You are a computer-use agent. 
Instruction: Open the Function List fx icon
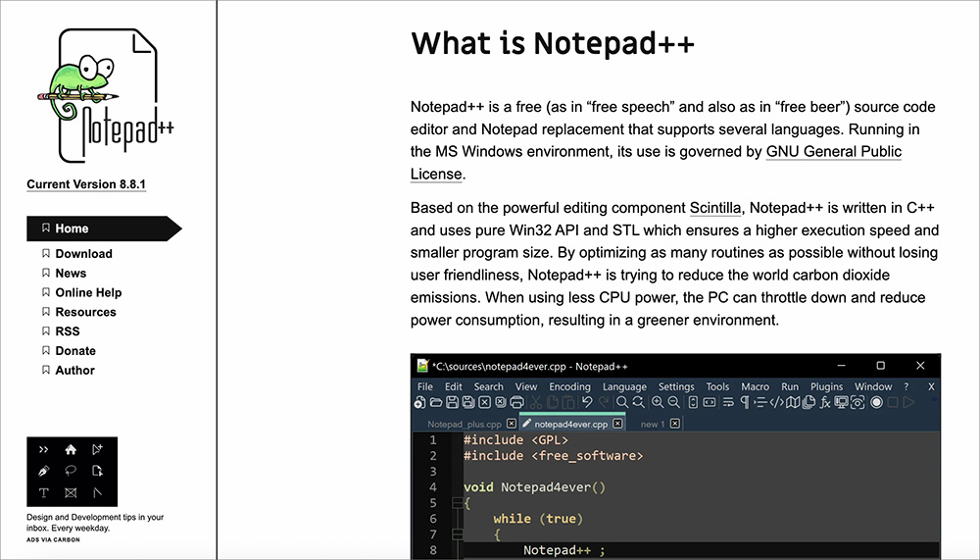825,402
